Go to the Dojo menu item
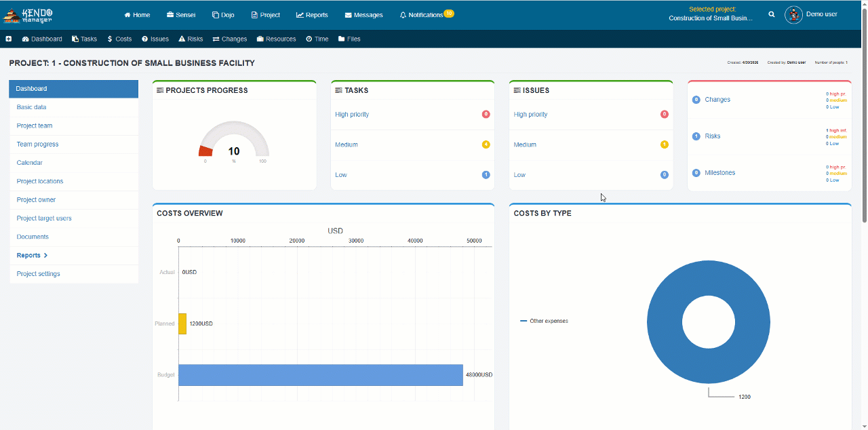Image resolution: width=868 pixels, height=430 pixels. point(223,15)
